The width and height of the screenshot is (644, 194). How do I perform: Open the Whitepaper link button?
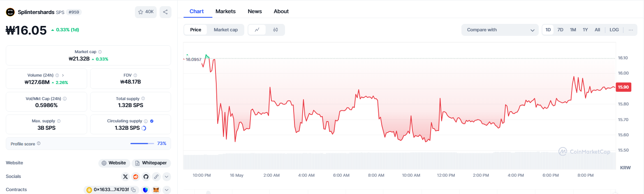pos(151,163)
